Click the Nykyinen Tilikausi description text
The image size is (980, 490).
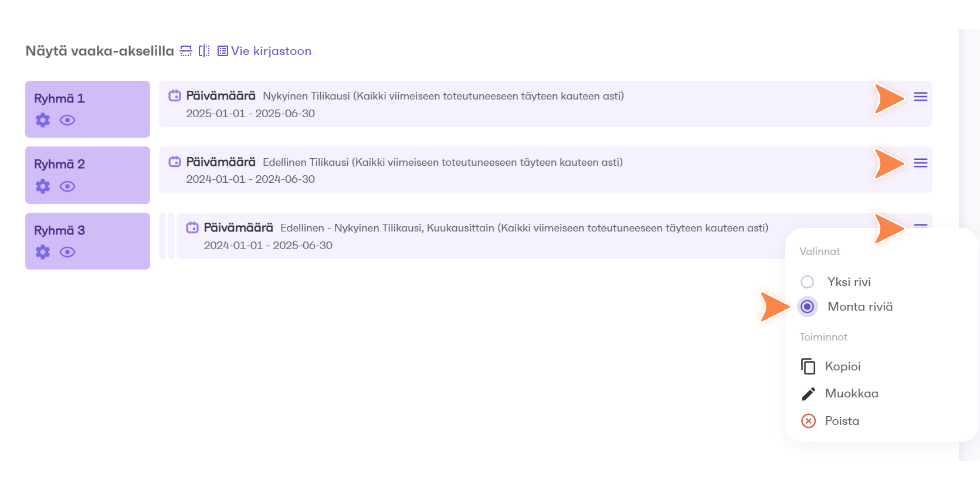click(x=443, y=96)
